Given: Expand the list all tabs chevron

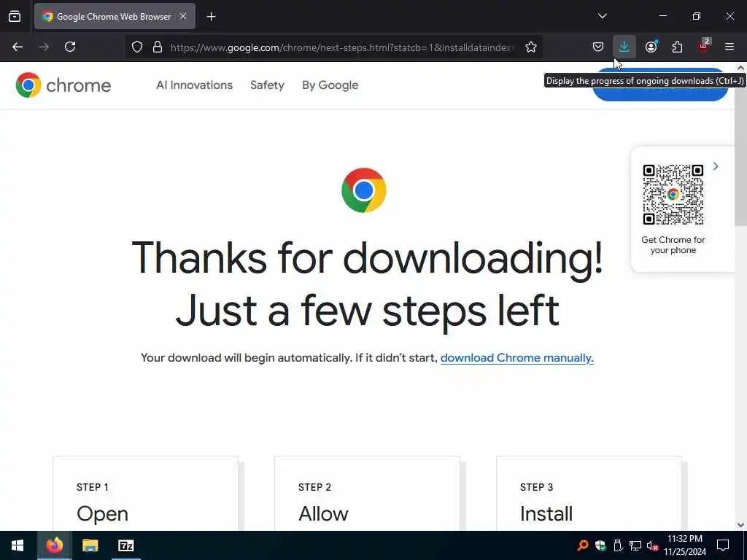Looking at the screenshot, I should tap(602, 16).
